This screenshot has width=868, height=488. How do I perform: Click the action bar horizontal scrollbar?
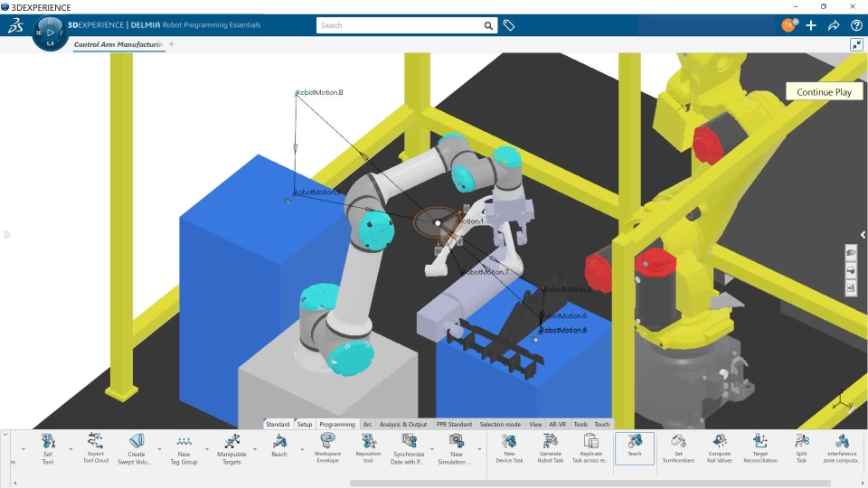590,483
